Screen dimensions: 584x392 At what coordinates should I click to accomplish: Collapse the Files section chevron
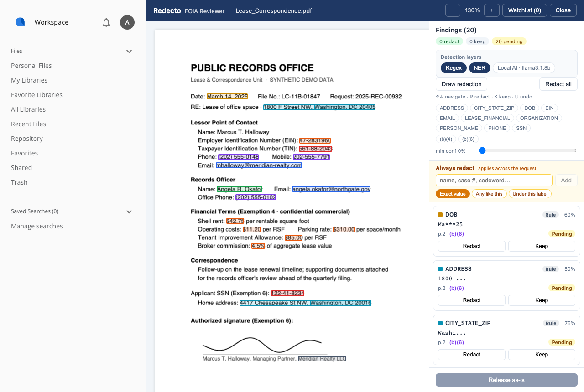[x=129, y=51]
